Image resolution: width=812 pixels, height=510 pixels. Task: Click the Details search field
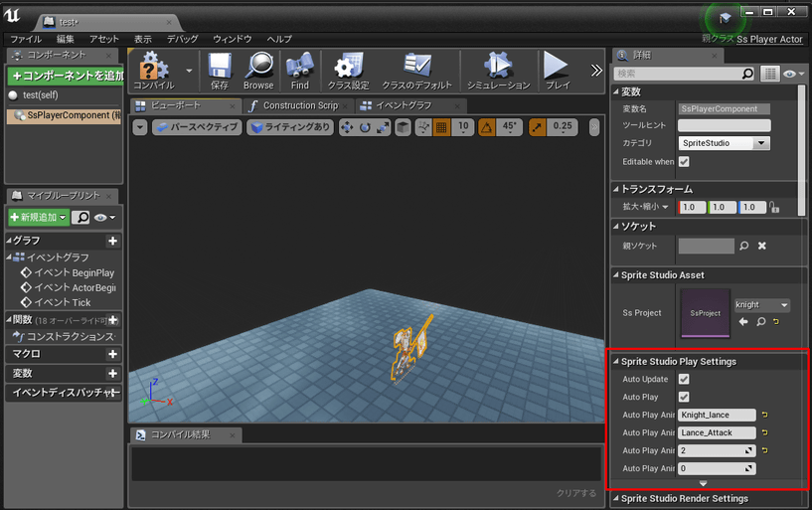click(x=684, y=74)
